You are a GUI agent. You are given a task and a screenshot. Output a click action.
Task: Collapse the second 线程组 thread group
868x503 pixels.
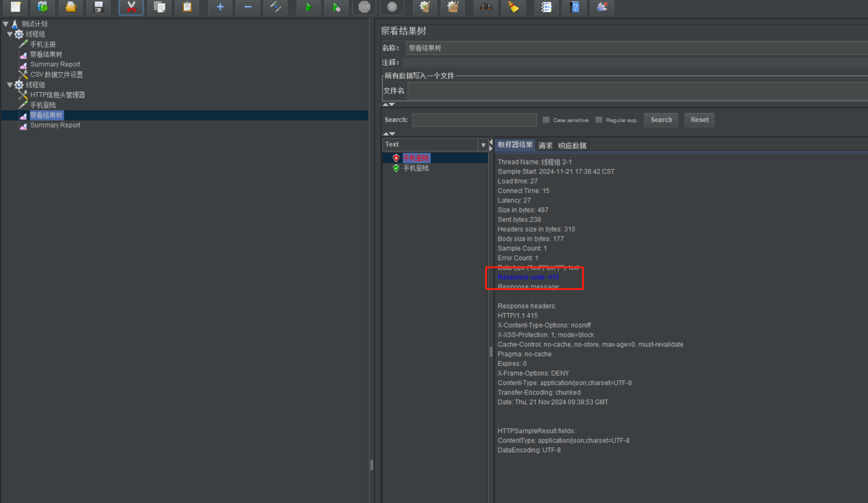pos(10,85)
